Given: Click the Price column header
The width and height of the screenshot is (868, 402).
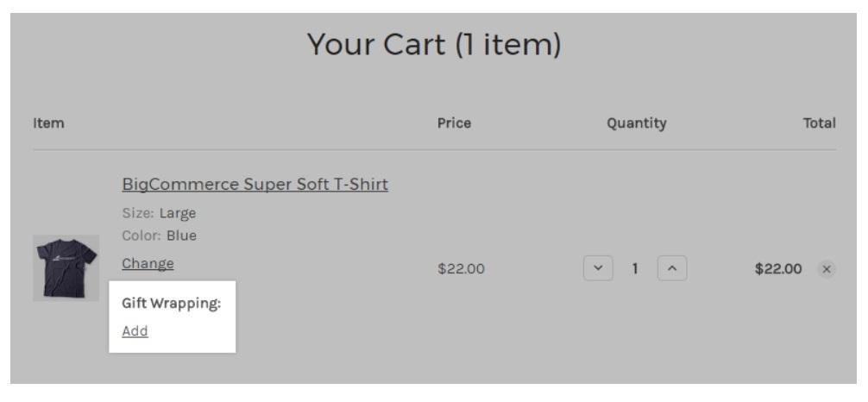Looking at the screenshot, I should click(x=454, y=123).
